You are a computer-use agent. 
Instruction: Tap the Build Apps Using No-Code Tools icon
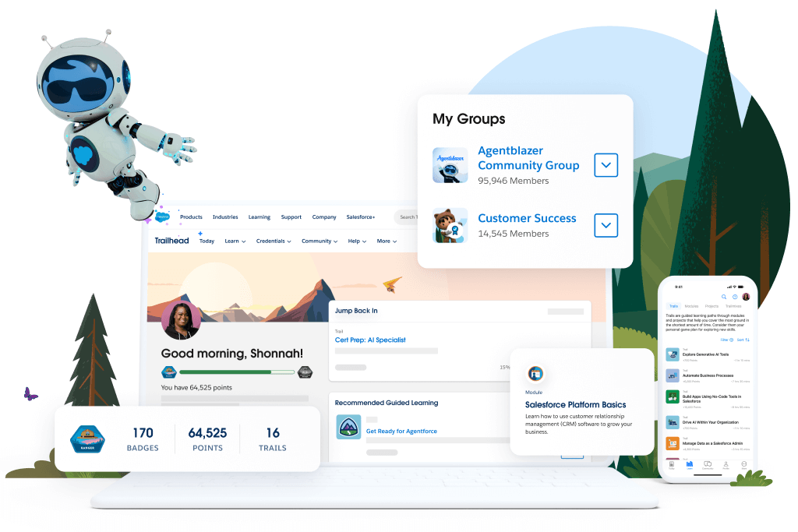(x=673, y=396)
